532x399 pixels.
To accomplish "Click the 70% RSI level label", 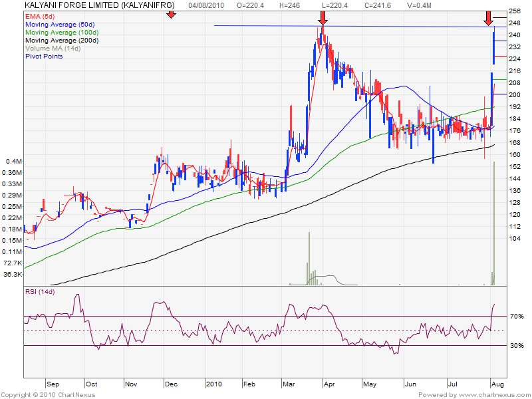I will tap(517, 317).
